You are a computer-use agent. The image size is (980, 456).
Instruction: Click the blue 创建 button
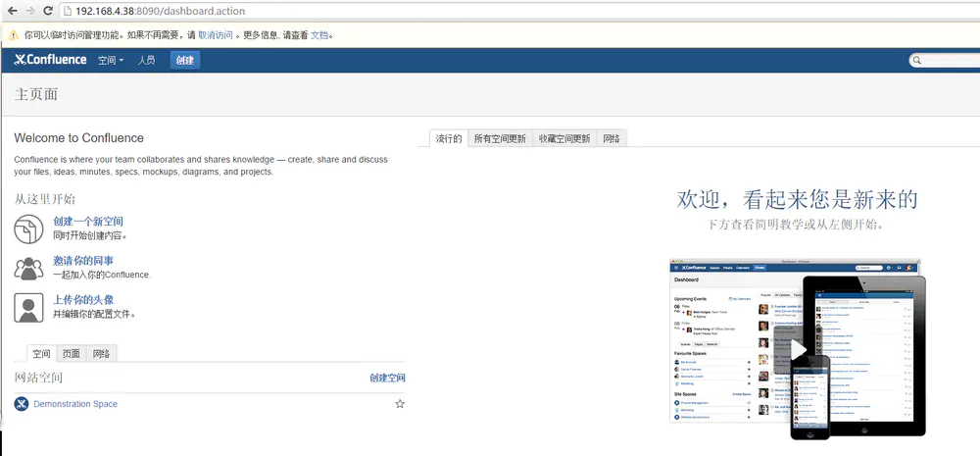185,61
